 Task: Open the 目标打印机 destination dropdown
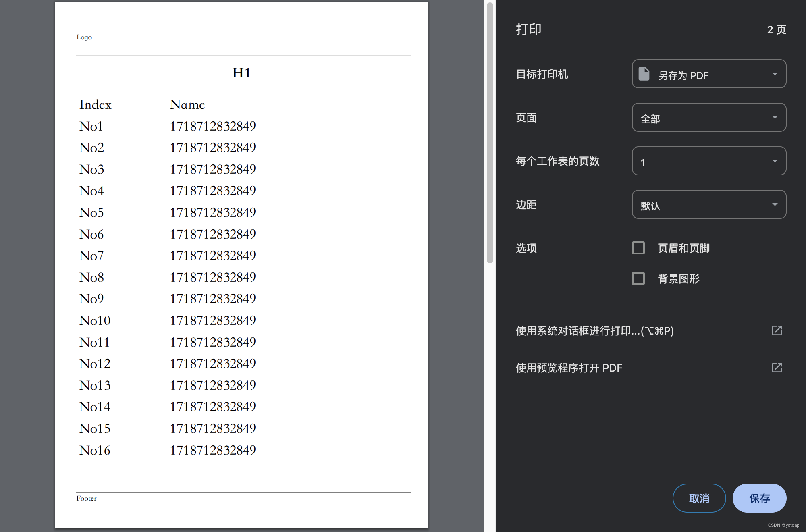click(x=708, y=74)
